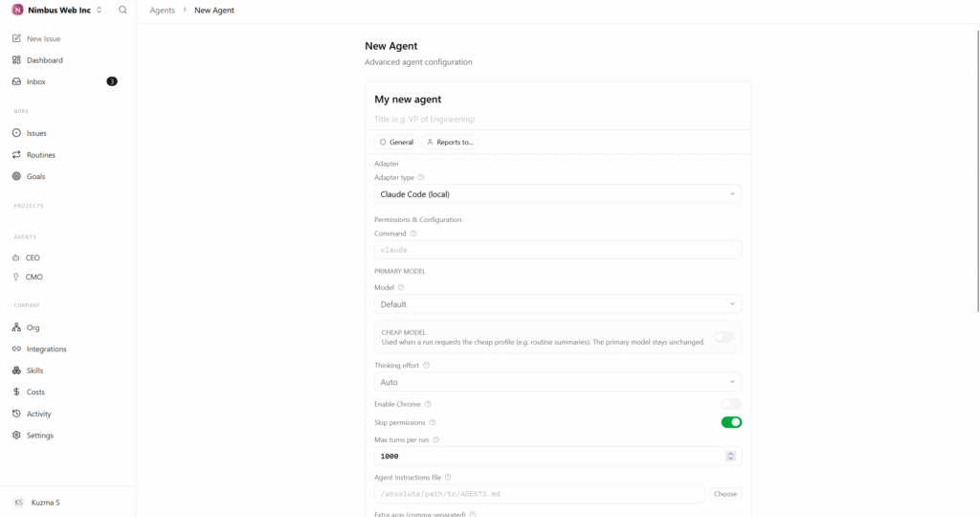980x517 pixels.
Task: Click the page vertical scrollbar
Action: [x=977, y=170]
